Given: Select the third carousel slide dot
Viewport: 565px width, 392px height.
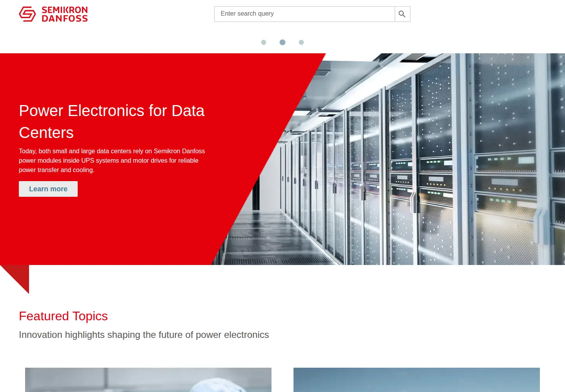Looking at the screenshot, I should (301, 42).
